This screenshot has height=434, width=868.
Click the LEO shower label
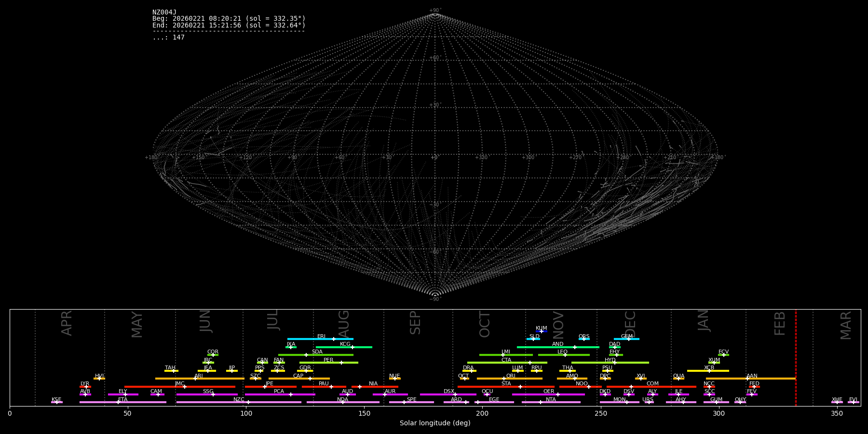coord(562,352)
